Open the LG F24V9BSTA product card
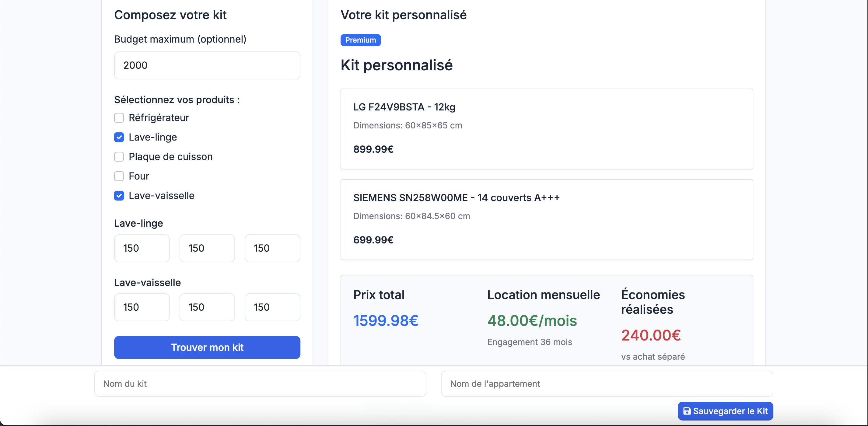The width and height of the screenshot is (868, 426). click(x=546, y=129)
